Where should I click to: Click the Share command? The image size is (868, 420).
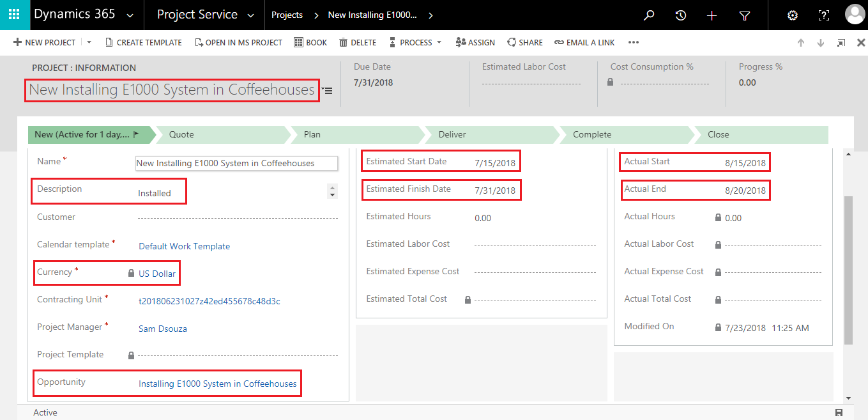click(525, 42)
